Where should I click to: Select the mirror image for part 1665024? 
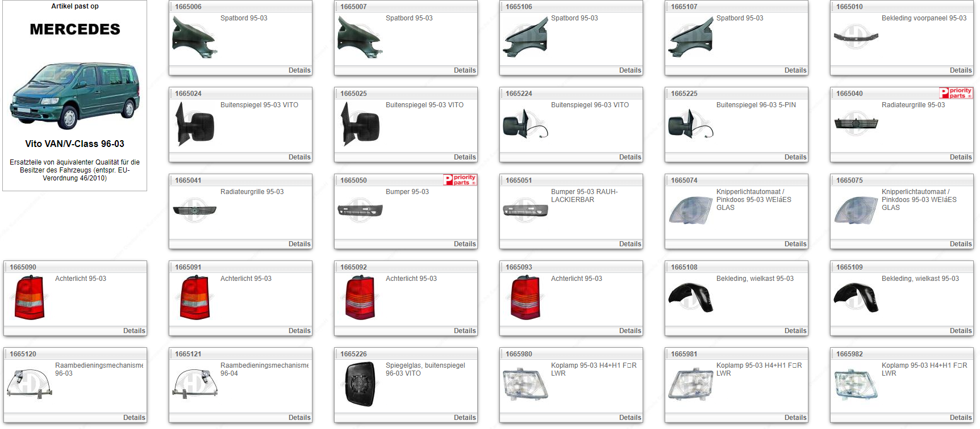195,124
